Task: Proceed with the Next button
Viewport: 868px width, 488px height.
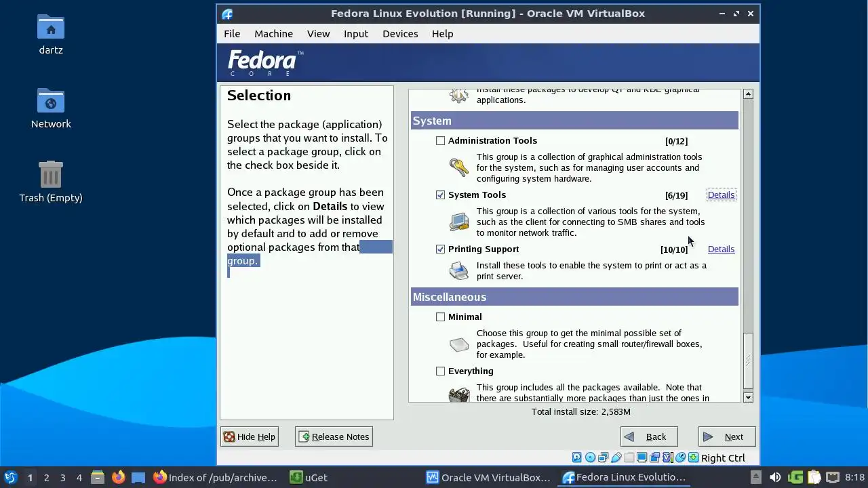Action: click(727, 436)
